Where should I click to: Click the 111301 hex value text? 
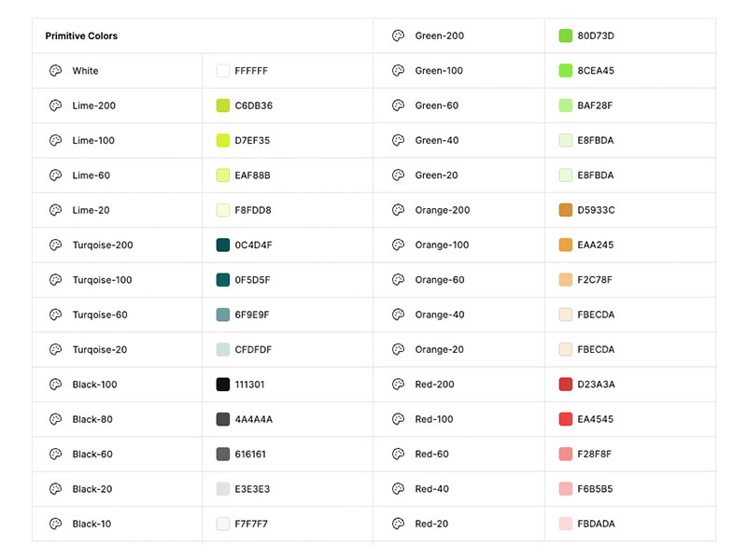pyautogui.click(x=249, y=385)
